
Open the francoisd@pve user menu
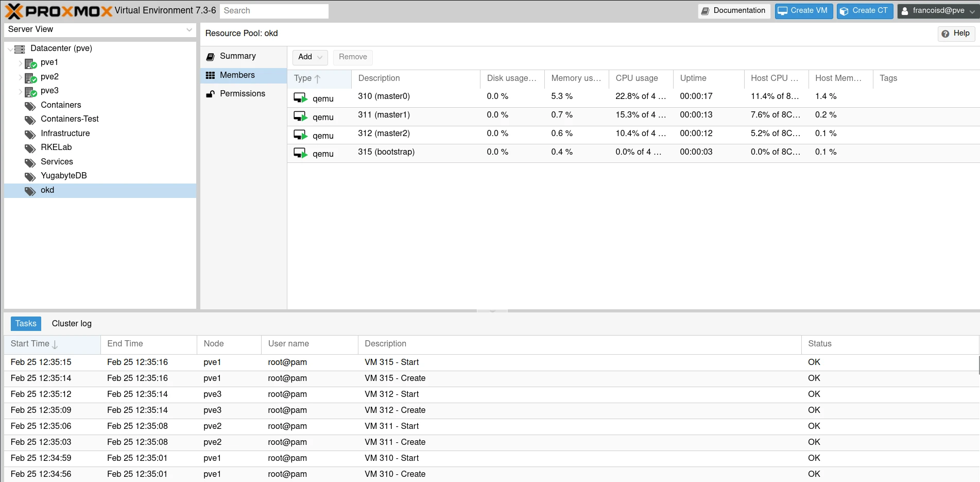coord(938,11)
